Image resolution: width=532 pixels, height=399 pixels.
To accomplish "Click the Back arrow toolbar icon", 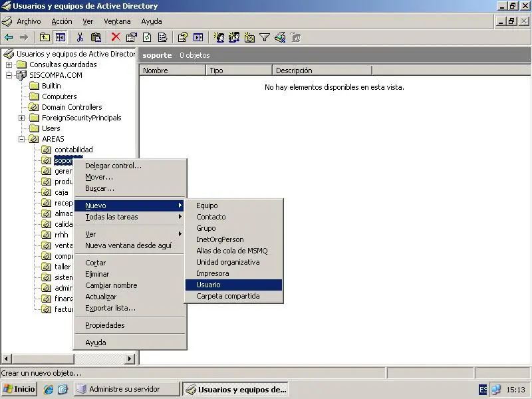I will click(9, 37).
